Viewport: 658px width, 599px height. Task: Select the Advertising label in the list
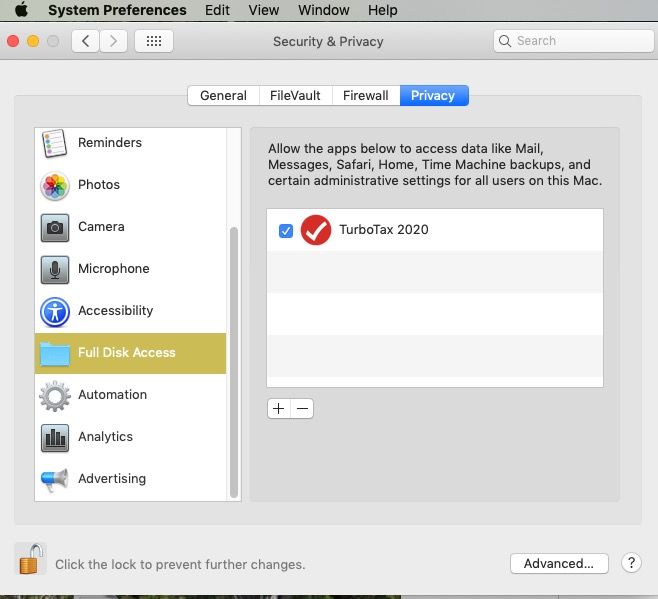(112, 479)
